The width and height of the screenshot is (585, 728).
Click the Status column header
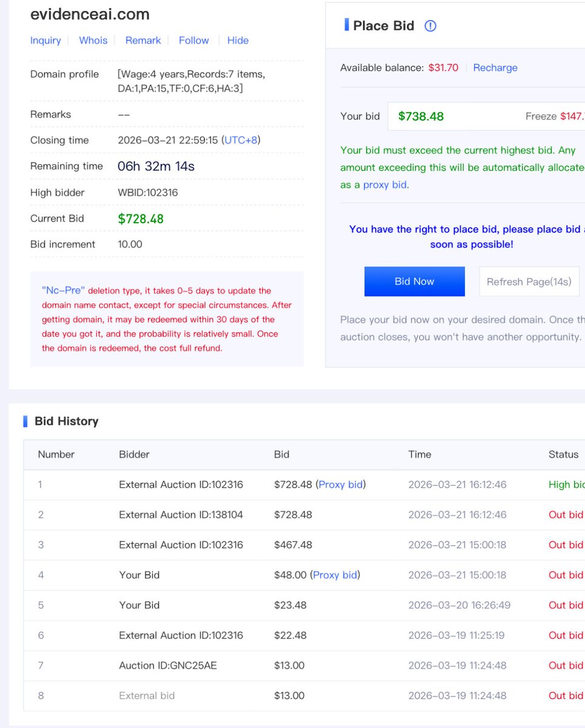point(563,454)
